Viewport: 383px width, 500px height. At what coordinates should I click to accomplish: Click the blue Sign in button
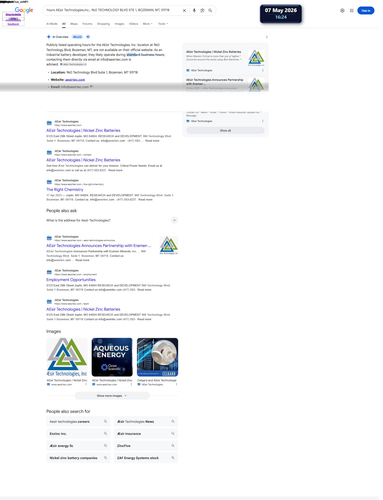[366, 11]
